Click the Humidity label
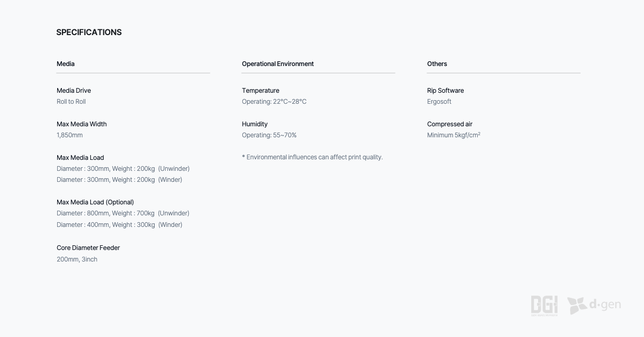Screen dimensions: 644x337 tap(254, 124)
